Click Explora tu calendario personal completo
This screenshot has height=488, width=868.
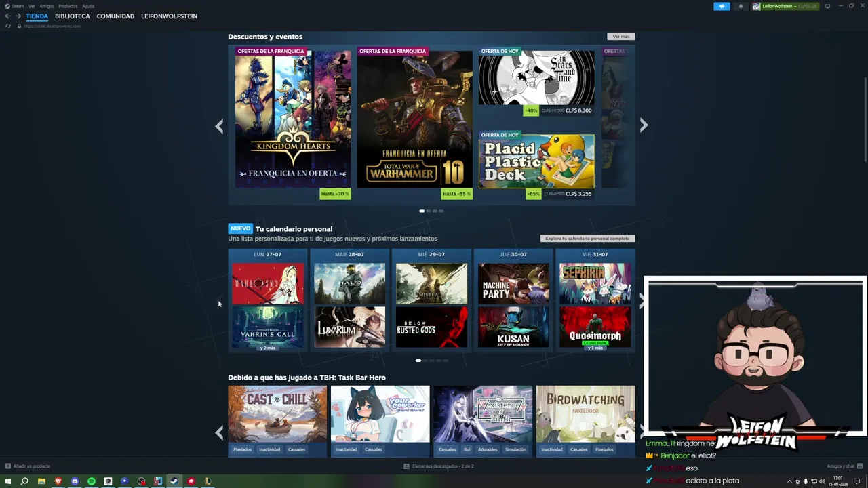[588, 239]
